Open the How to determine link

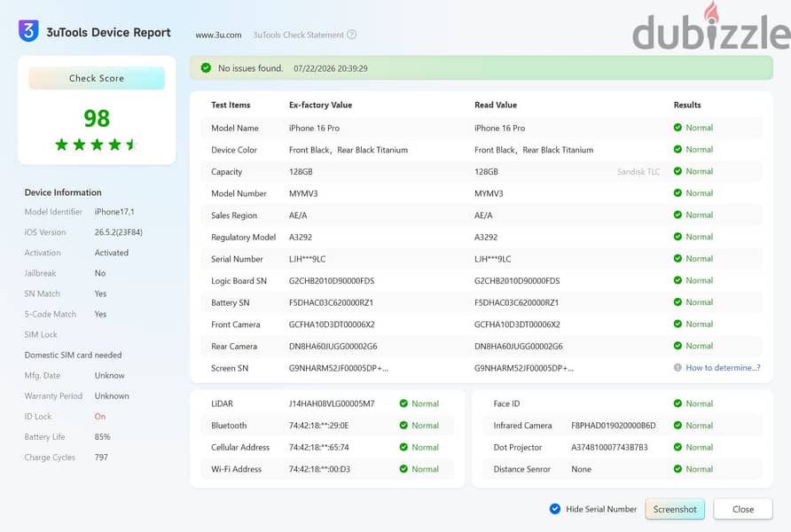[723, 368]
